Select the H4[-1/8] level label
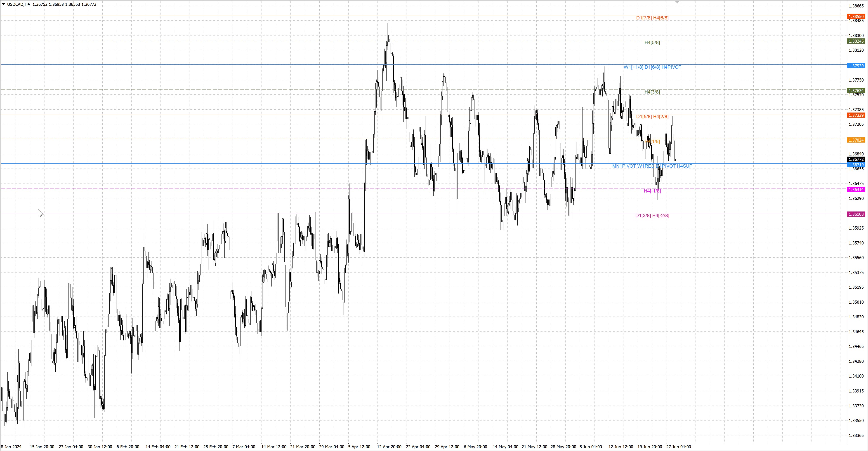Image resolution: width=868 pixels, height=451 pixels. (x=652, y=191)
